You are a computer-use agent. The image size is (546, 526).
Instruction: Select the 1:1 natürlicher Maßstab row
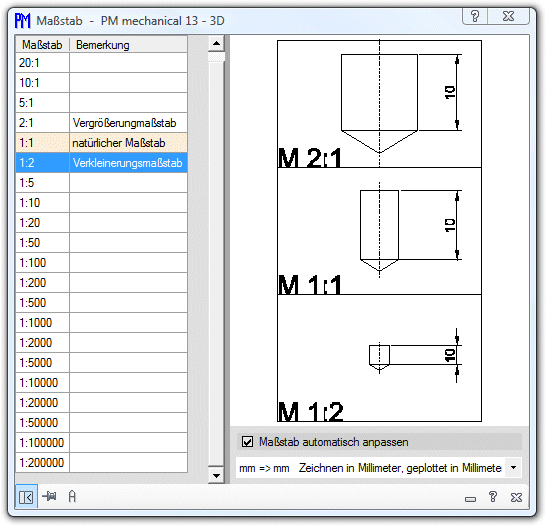coord(101,143)
